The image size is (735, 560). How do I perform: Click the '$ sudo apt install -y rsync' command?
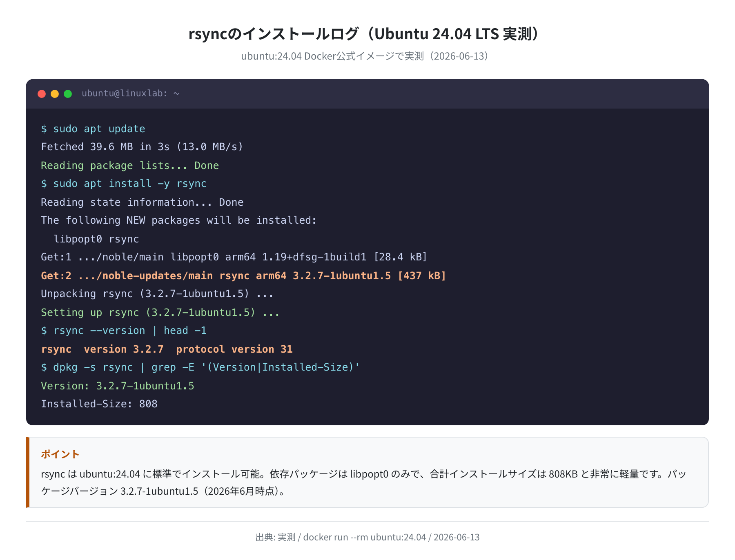click(124, 184)
